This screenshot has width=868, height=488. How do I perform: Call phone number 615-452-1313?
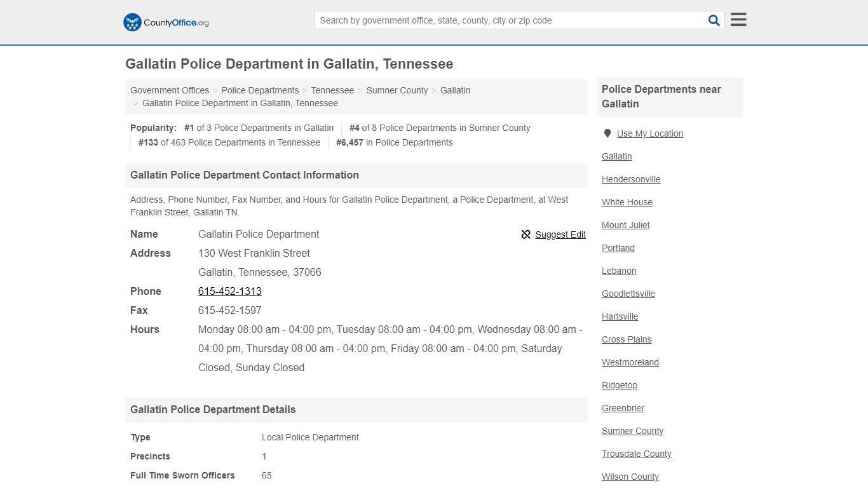tap(230, 291)
